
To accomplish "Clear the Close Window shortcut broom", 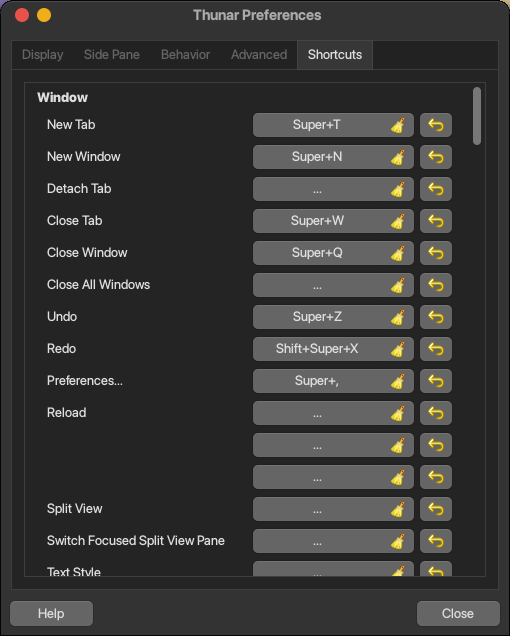I will pos(398,254).
